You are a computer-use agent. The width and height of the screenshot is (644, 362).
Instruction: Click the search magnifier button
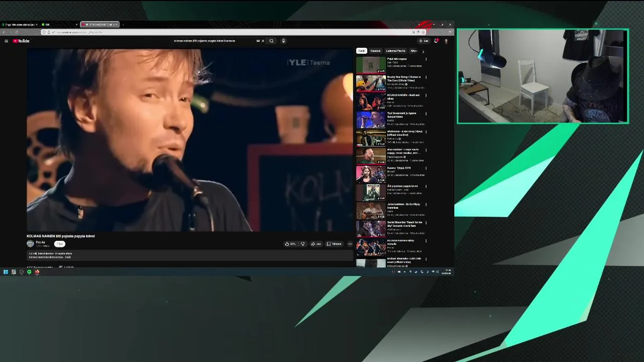click(x=272, y=41)
